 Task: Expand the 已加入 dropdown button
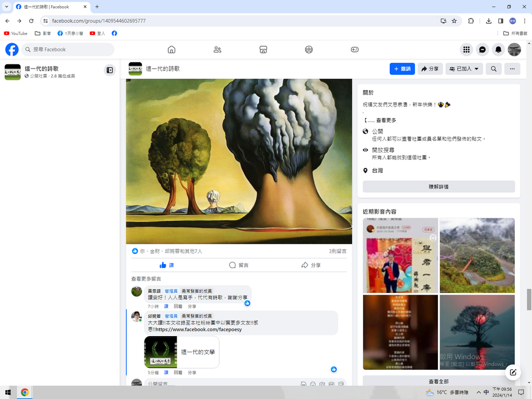[464, 69]
